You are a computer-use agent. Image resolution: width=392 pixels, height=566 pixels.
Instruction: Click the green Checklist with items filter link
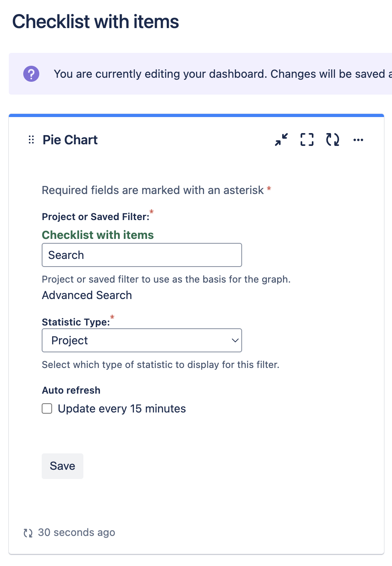point(98,235)
